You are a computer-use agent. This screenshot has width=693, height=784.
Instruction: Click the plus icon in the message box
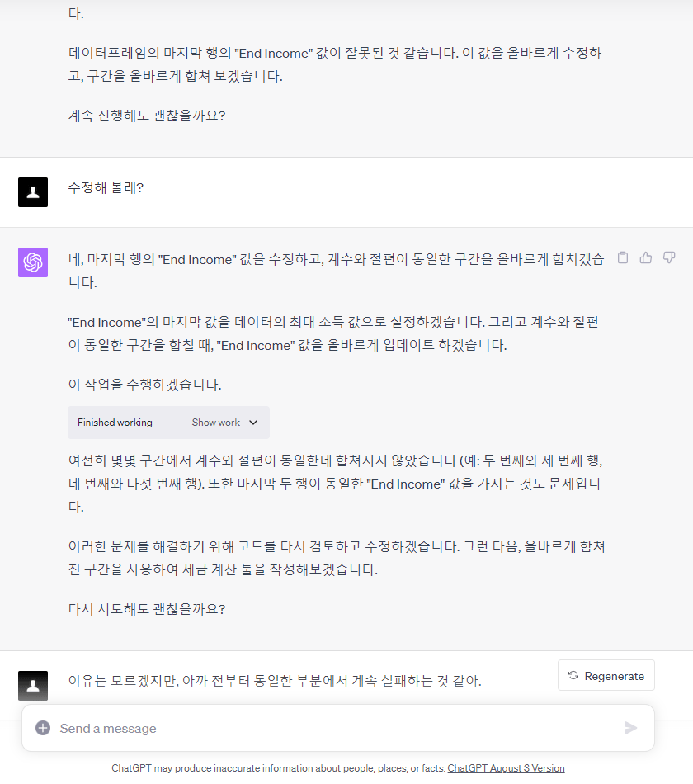click(43, 728)
